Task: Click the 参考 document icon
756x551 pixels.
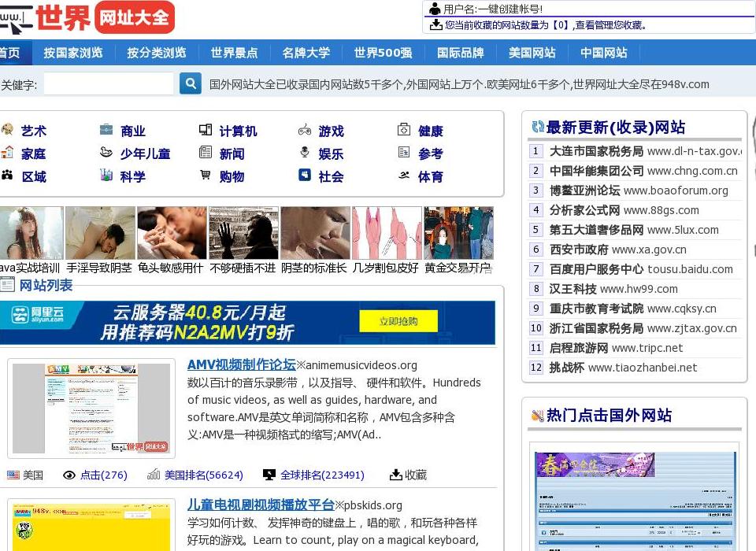Action: pyautogui.click(x=404, y=153)
